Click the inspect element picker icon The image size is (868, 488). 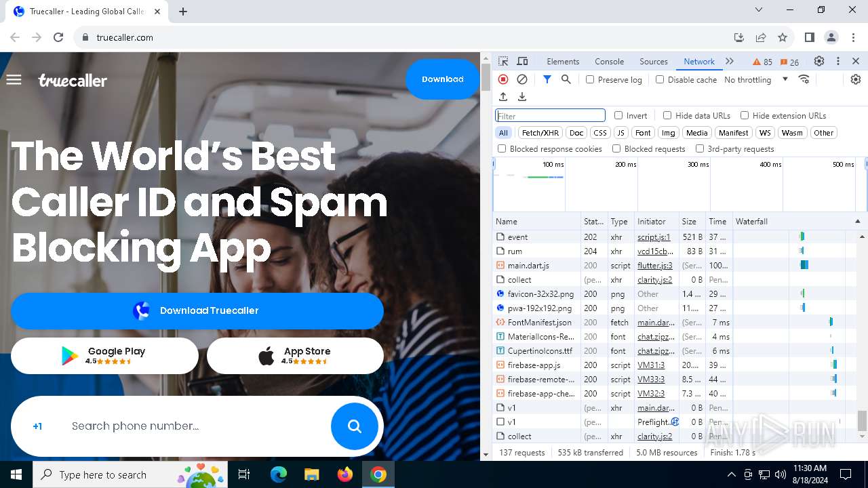tap(503, 61)
